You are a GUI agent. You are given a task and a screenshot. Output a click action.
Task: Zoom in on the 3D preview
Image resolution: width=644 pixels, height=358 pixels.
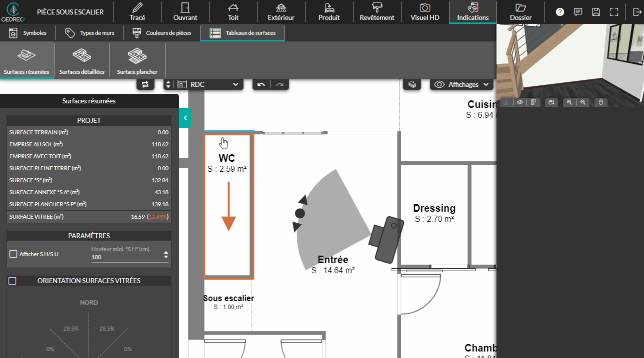569,102
